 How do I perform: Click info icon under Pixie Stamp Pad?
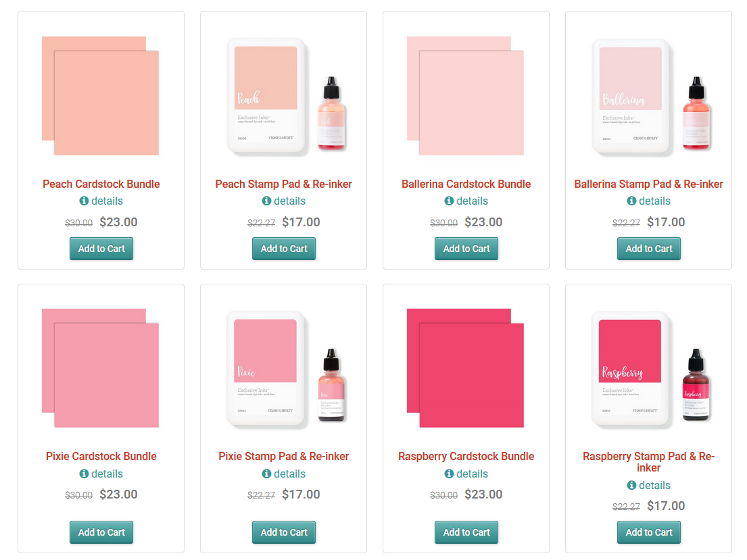(267, 474)
